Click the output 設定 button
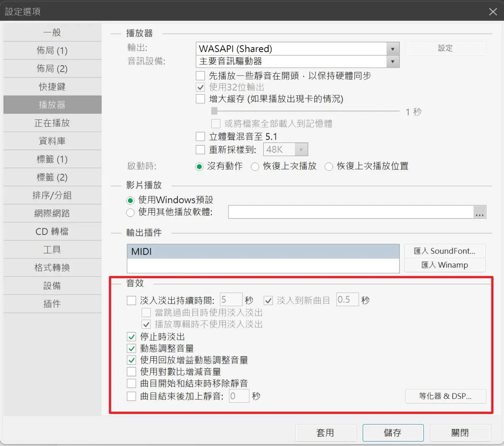The image size is (504, 446). tap(446, 48)
